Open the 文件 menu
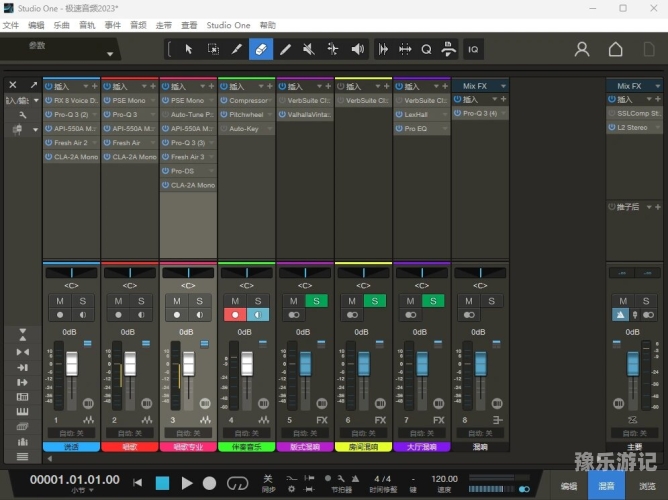The width and height of the screenshot is (668, 500). click(x=11, y=25)
